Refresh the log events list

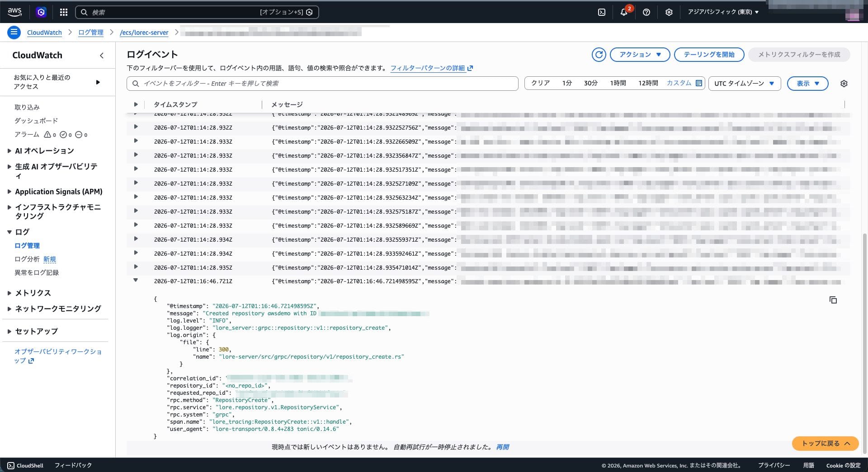[599, 55]
